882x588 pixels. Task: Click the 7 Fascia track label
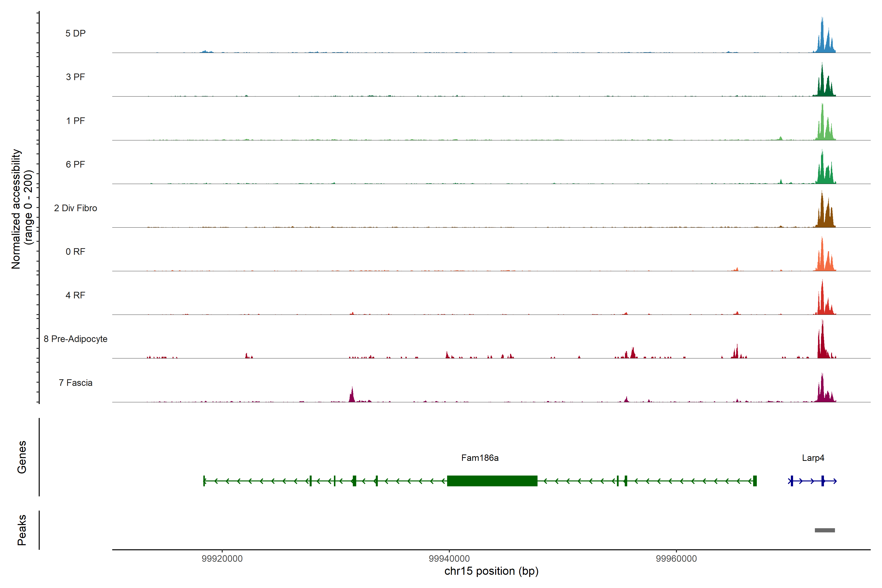pyautogui.click(x=75, y=382)
